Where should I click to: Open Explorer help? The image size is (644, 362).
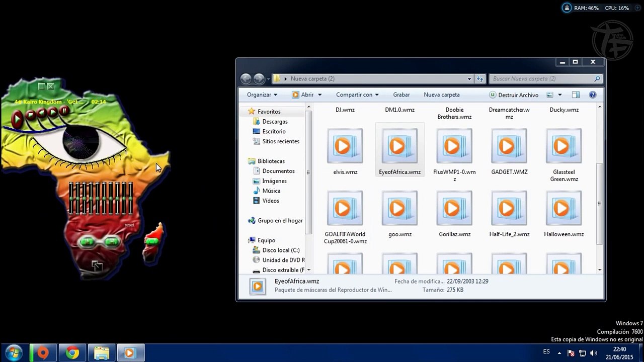(x=593, y=95)
